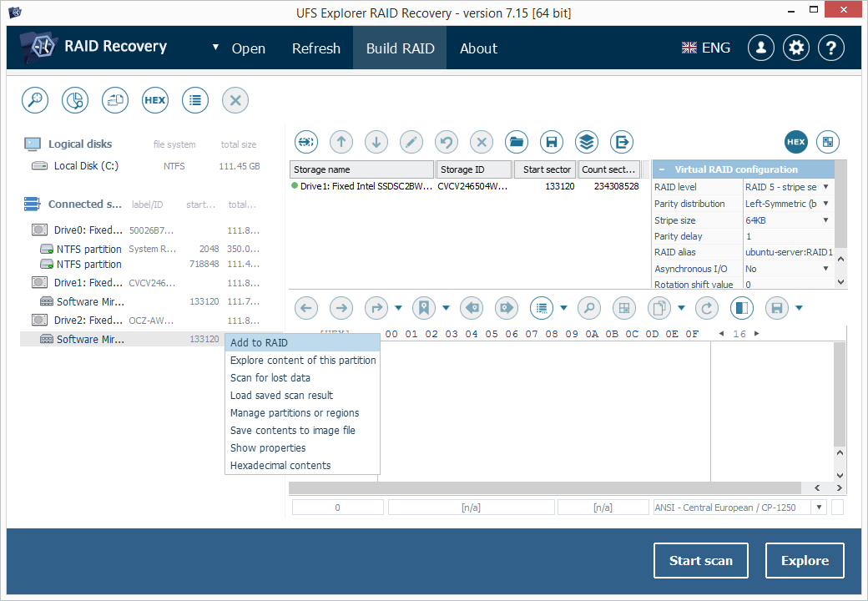Open dropdown arrow next to hex list icon

click(563, 308)
